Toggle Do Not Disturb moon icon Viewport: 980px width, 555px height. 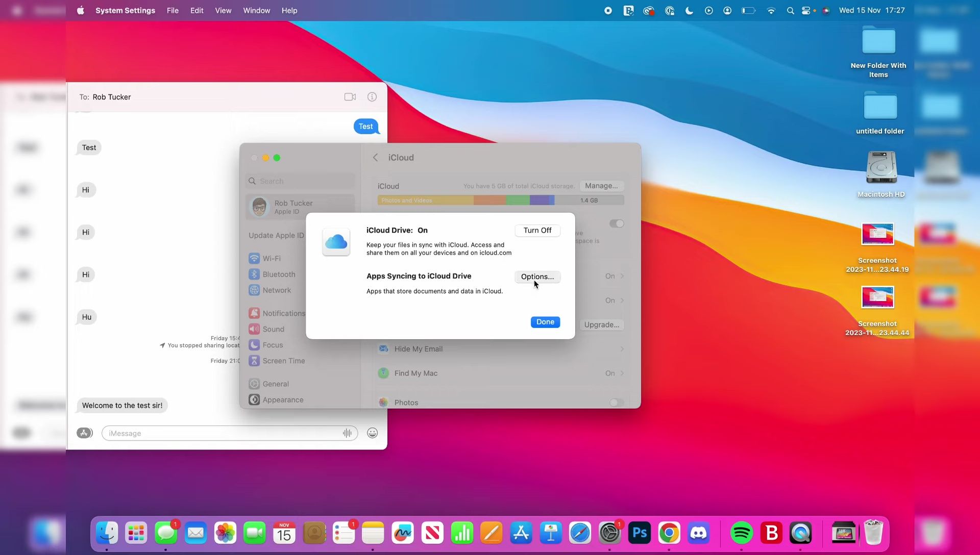tap(689, 10)
